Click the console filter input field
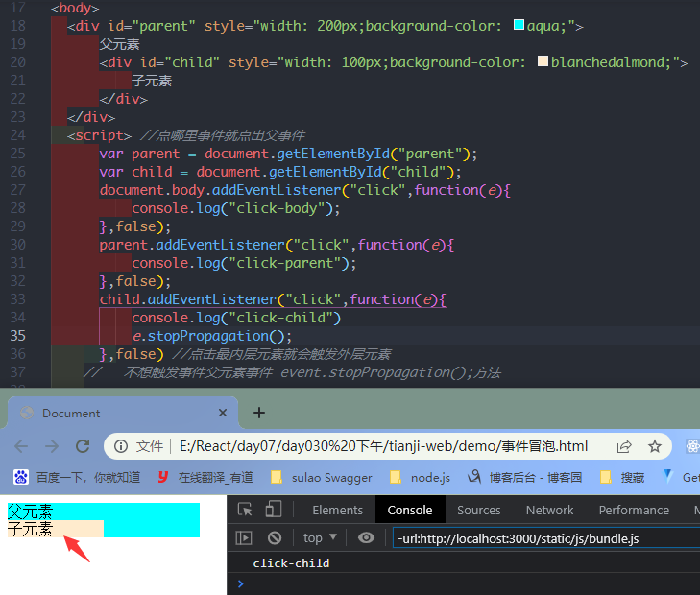 (546, 538)
